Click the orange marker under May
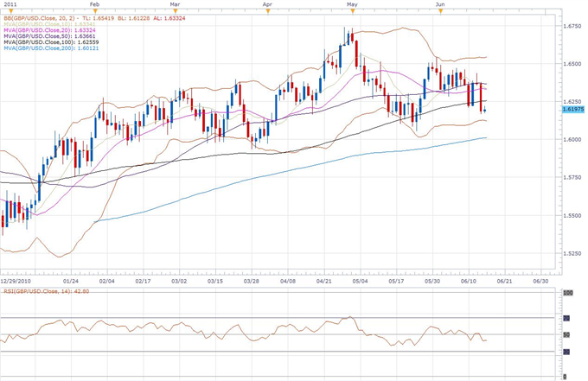This screenshot has width=588, height=381. [353, 11]
